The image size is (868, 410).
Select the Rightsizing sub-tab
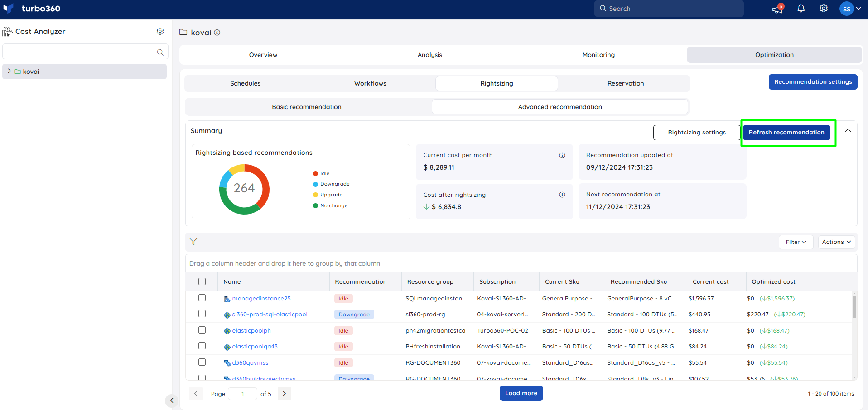[x=497, y=83]
